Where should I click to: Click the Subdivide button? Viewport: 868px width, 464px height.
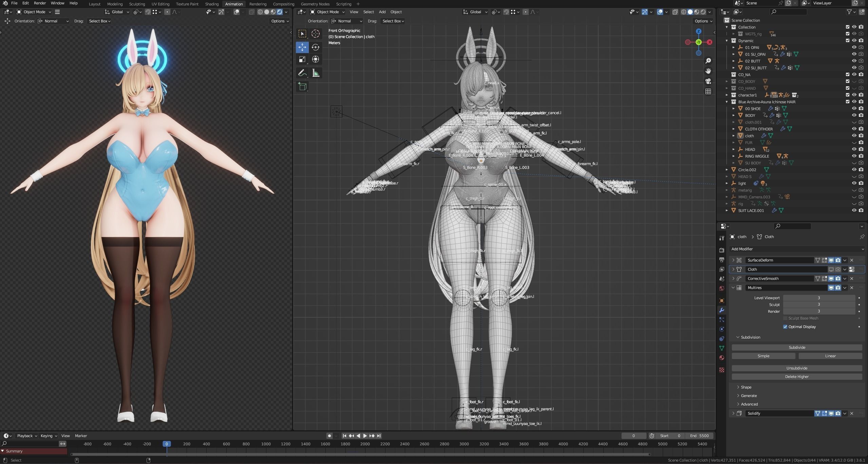tap(797, 347)
